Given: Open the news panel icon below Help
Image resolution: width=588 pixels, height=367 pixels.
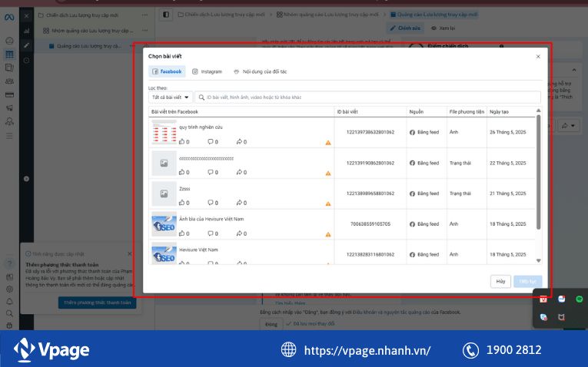Looking at the screenshot, I should tap(10, 277).
